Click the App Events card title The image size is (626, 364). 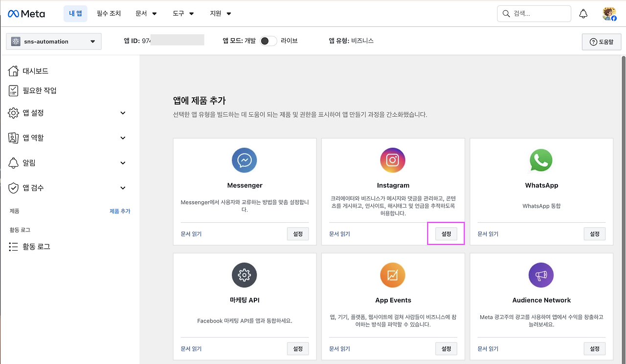(393, 300)
